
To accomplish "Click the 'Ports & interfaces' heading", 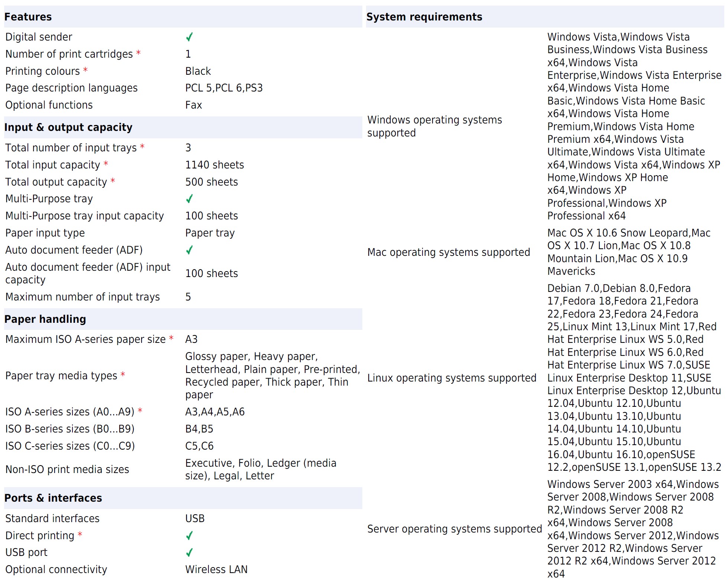I will [53, 498].
